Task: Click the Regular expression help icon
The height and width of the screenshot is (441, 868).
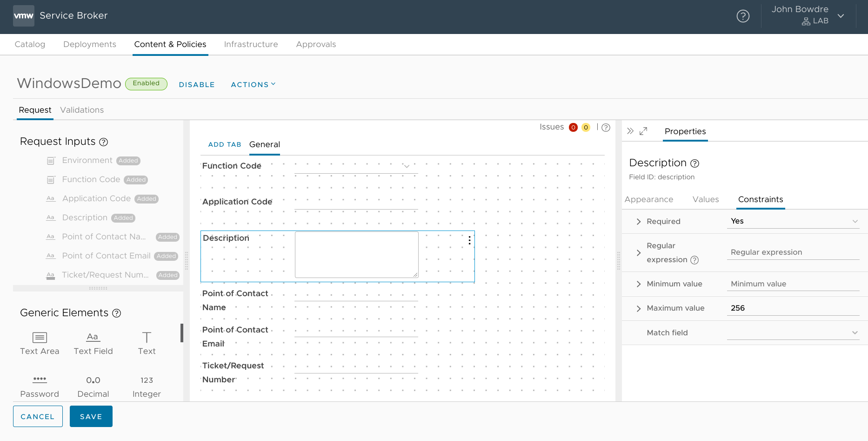Action: 694,260
